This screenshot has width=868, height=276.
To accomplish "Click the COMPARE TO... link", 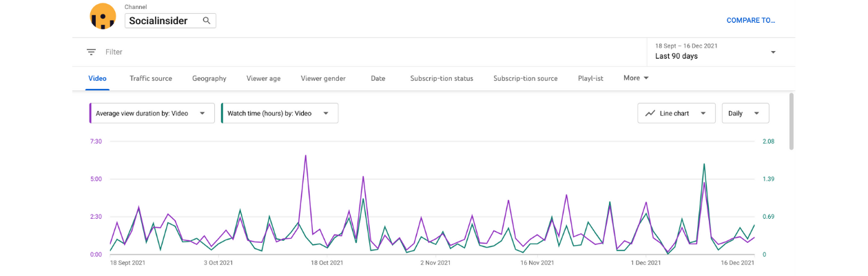I will click(x=751, y=21).
